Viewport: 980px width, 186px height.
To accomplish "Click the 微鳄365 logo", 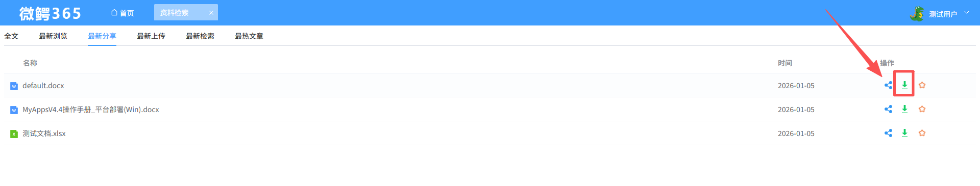I will click(x=50, y=13).
